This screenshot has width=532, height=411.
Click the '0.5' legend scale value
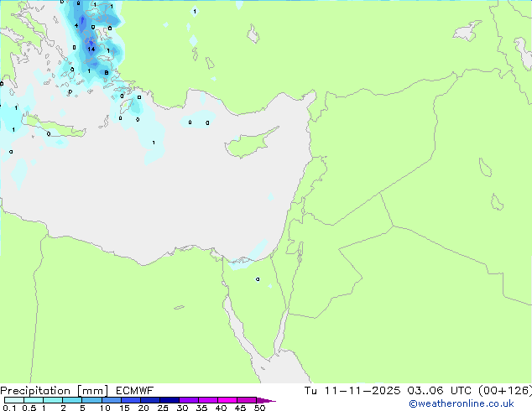(x=29, y=408)
